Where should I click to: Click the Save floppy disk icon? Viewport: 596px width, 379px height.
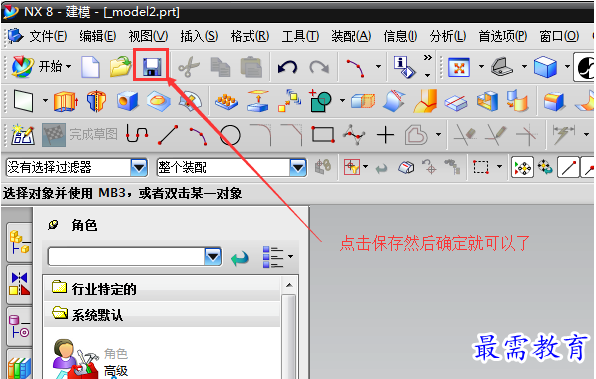pyautogui.click(x=152, y=67)
